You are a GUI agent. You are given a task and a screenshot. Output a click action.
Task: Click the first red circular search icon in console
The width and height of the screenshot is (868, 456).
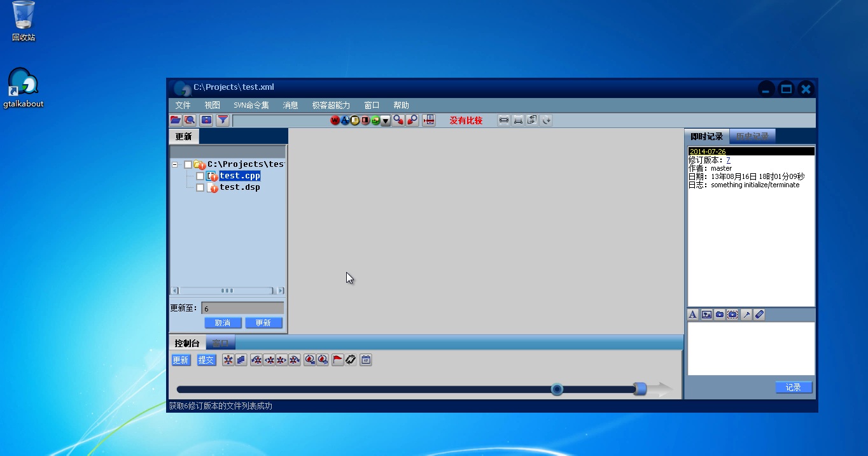tap(310, 360)
